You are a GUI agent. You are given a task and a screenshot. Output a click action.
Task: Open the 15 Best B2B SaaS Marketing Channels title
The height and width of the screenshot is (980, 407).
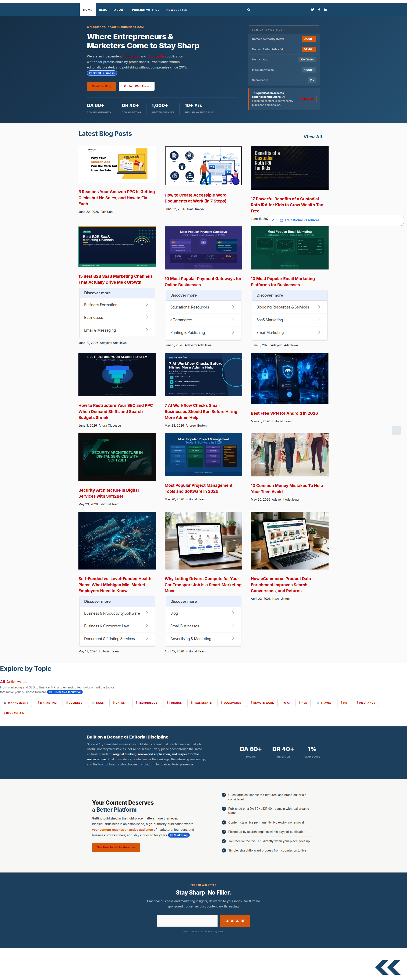(116, 279)
